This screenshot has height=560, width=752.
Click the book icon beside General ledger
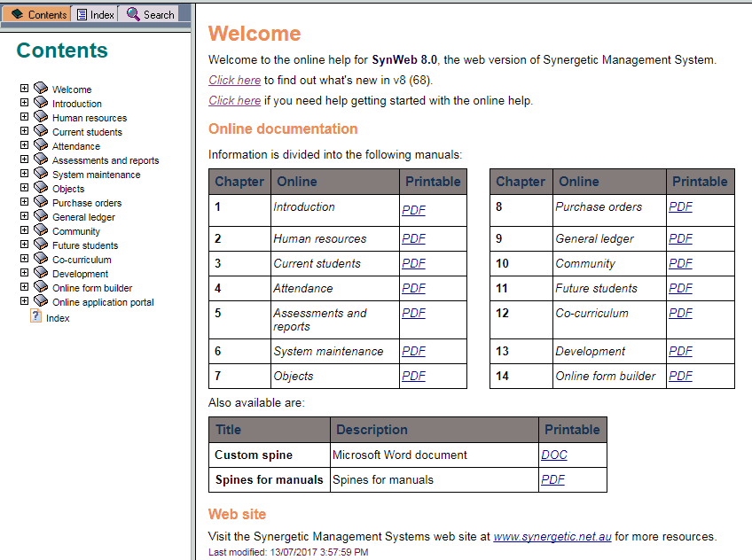coord(41,215)
